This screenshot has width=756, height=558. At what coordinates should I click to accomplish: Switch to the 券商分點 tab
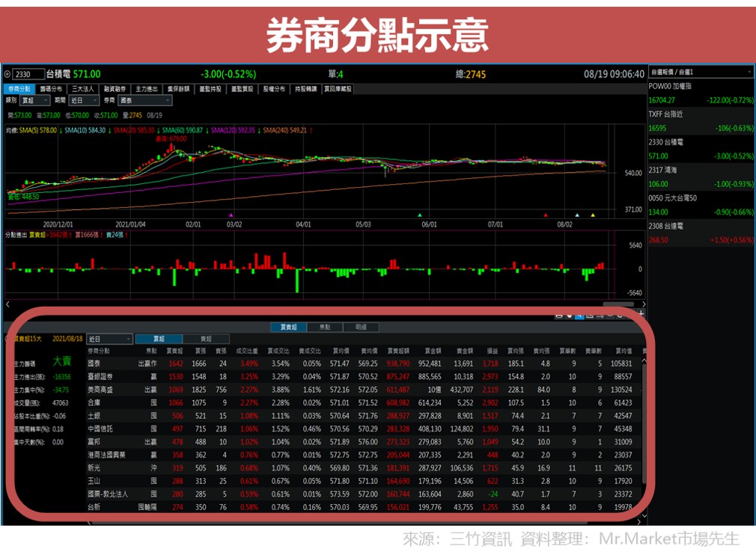tap(19, 89)
